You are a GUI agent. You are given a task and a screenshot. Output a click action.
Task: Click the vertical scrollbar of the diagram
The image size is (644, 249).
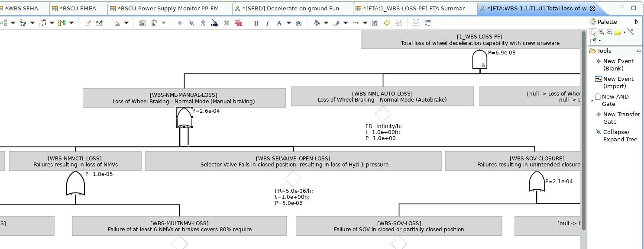tap(584, 130)
